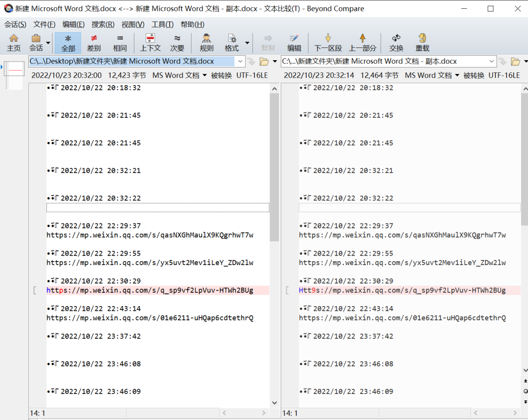528x420 pixels.
Task: Click the right pane open-arrow icon
Action: pos(503,61)
